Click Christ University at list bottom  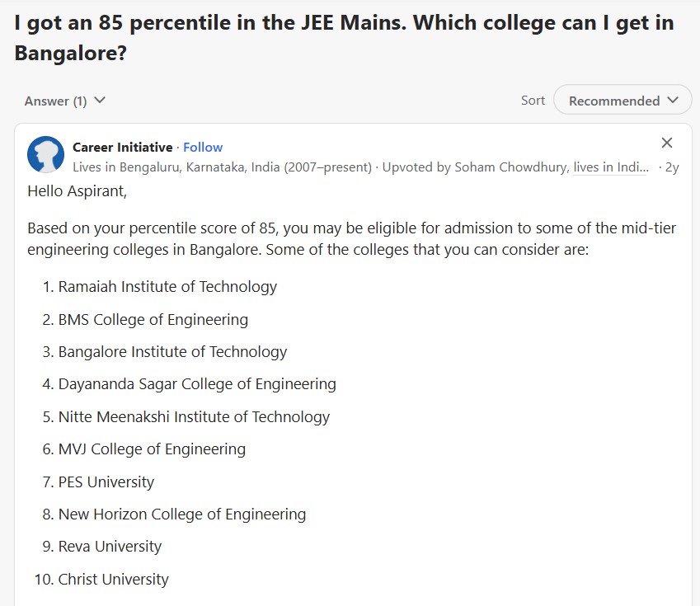pos(113,579)
